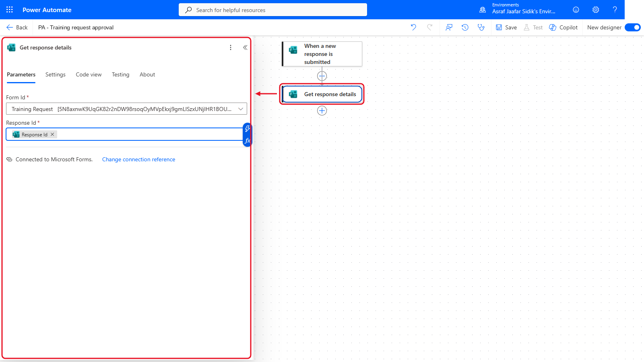Switch to the Settings tab
Viewport: 644px width, 362px height.
[56, 74]
